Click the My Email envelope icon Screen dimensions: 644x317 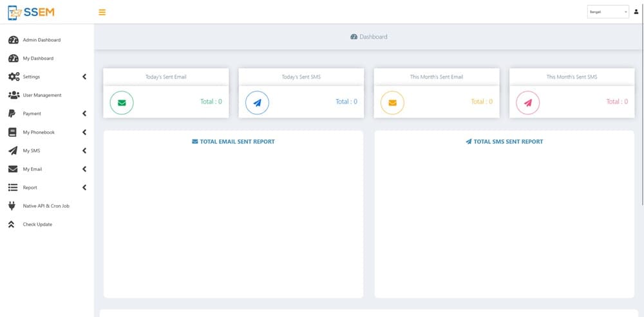click(x=12, y=169)
